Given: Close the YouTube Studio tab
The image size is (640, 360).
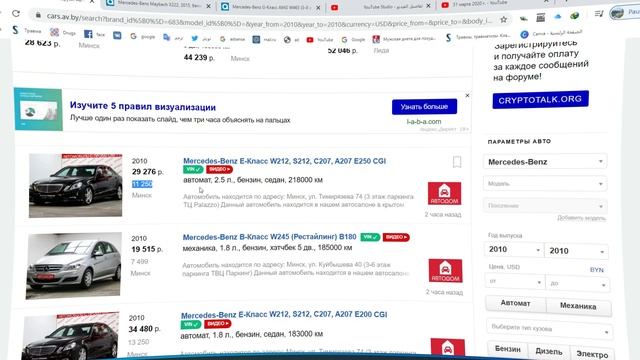Looking at the screenshot, I should (428, 6).
